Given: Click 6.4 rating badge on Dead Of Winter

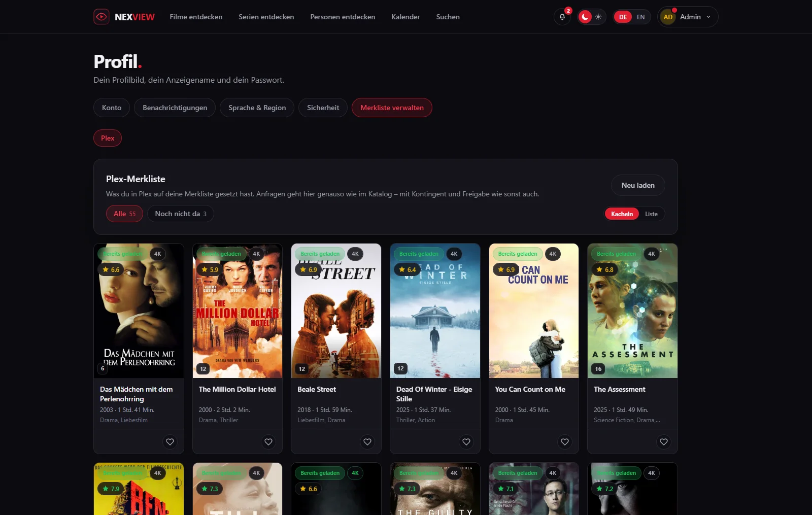Looking at the screenshot, I should [407, 269].
